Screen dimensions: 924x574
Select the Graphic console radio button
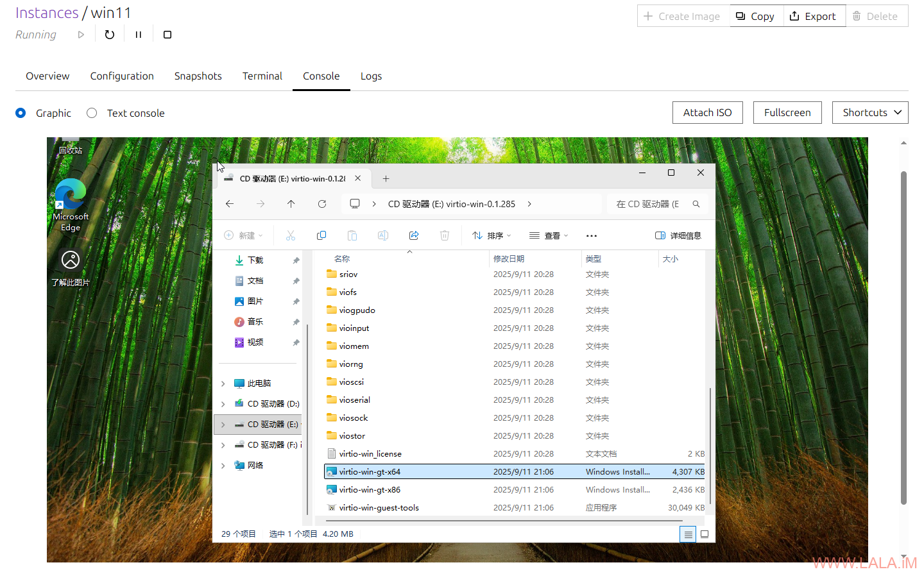click(x=21, y=113)
